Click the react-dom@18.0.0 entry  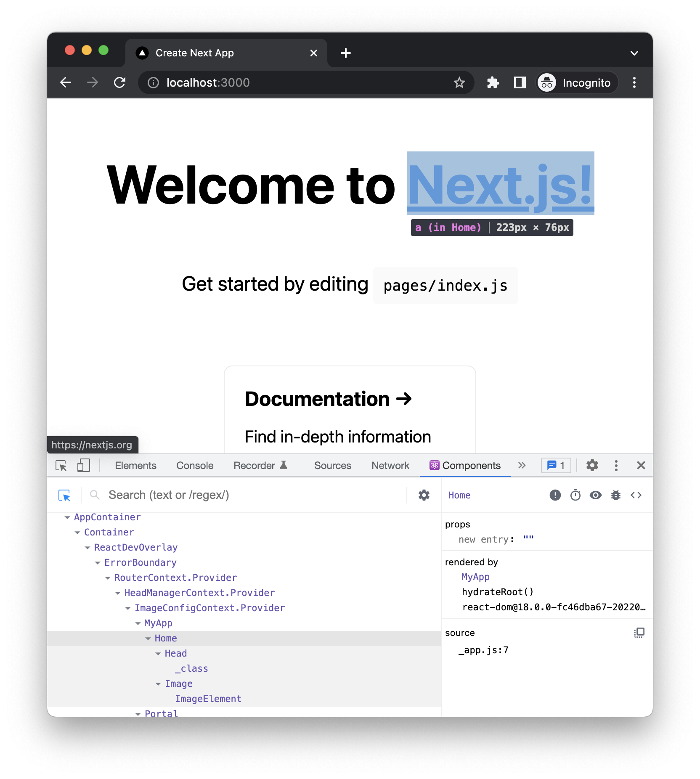554,607
